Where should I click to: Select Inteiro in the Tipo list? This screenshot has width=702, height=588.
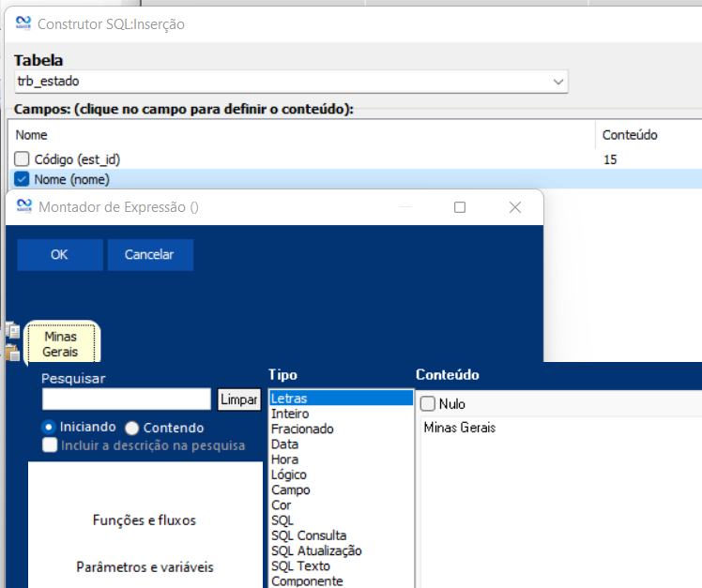pyautogui.click(x=289, y=414)
